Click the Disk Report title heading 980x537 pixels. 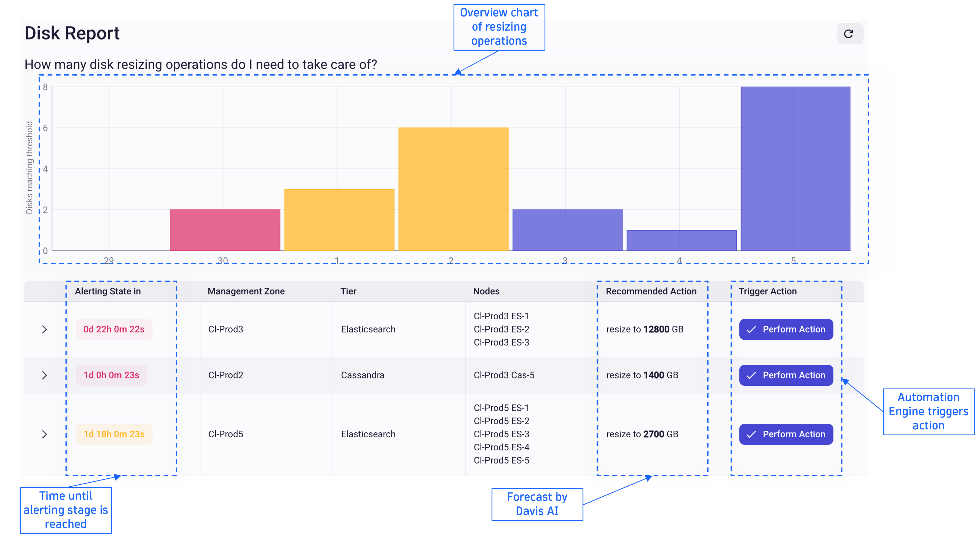point(72,33)
